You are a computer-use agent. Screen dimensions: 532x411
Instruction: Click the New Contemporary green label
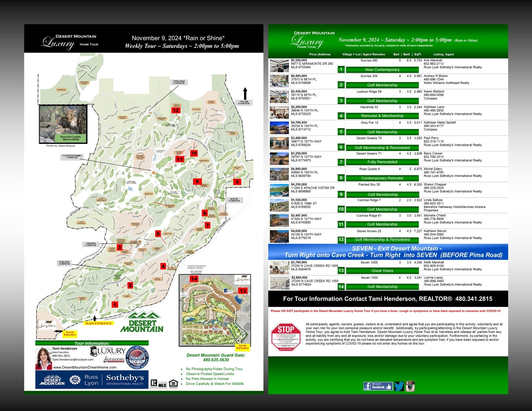pos(382,70)
